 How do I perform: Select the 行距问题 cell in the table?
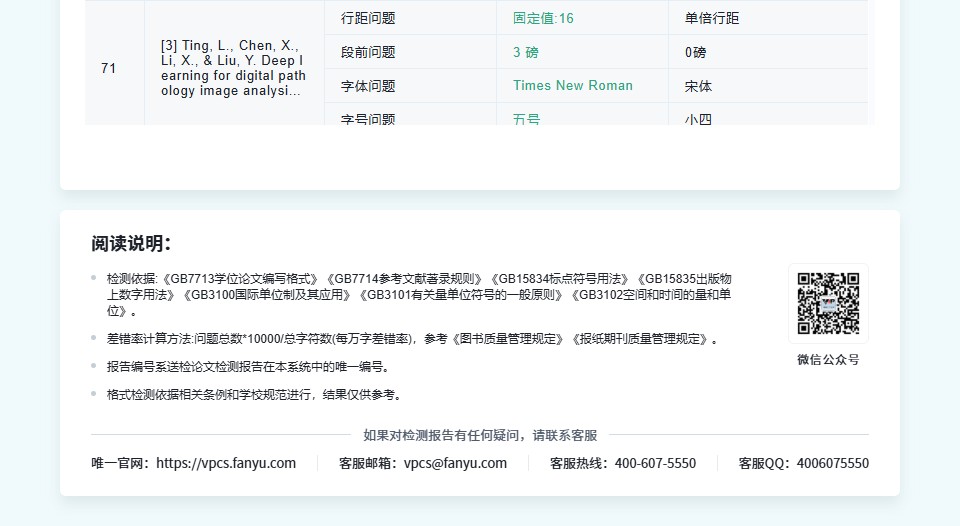pos(368,18)
